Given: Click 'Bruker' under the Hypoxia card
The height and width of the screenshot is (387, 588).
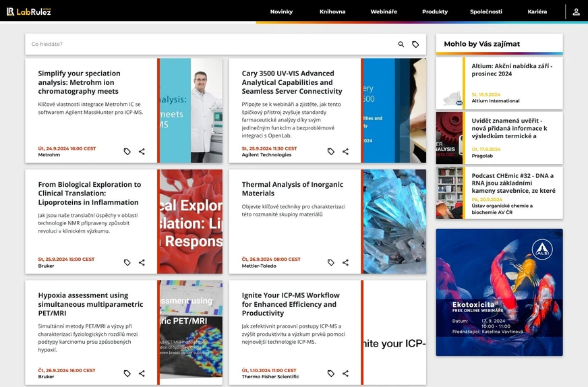Looking at the screenshot, I should (x=46, y=377).
